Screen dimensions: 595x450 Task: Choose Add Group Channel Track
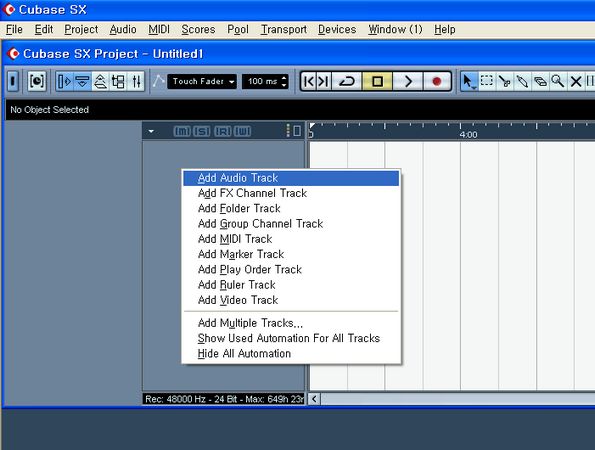coord(291,224)
